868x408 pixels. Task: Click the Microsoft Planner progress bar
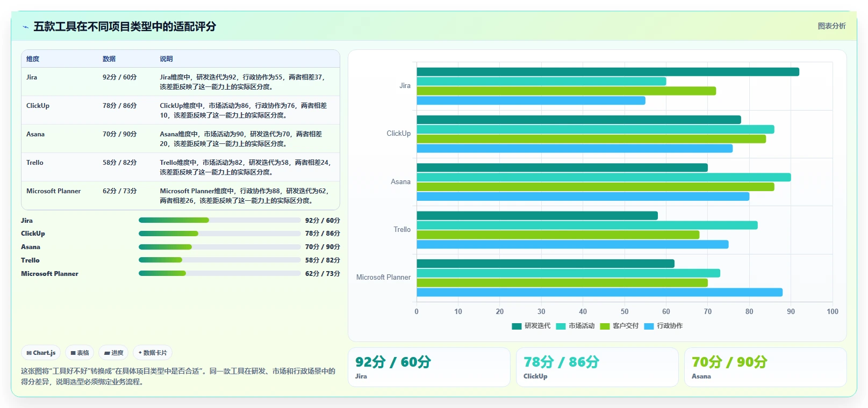(220, 273)
